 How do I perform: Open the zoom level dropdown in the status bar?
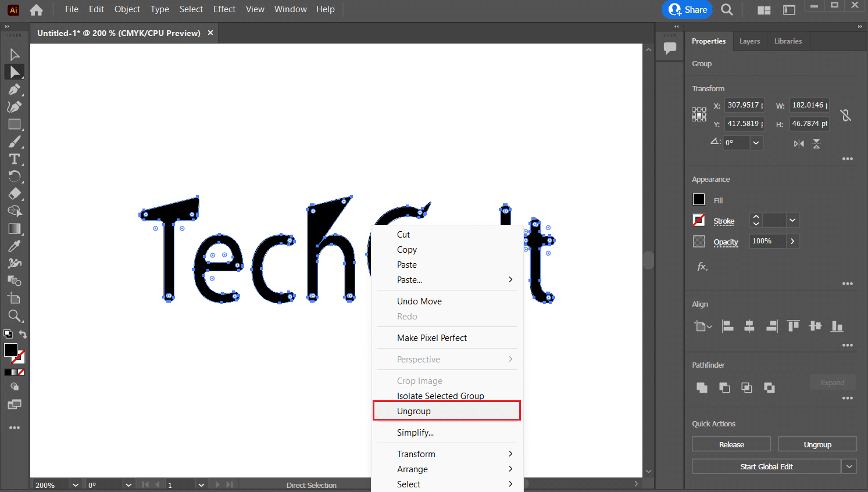click(75, 484)
